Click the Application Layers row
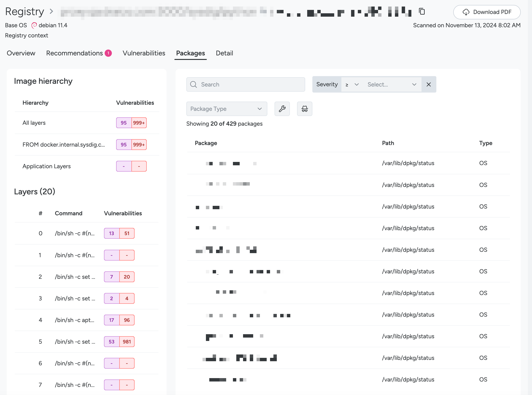 coord(87,166)
